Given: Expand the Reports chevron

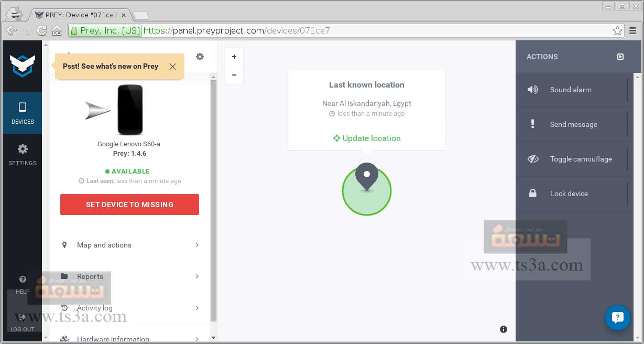Looking at the screenshot, I should click(197, 276).
